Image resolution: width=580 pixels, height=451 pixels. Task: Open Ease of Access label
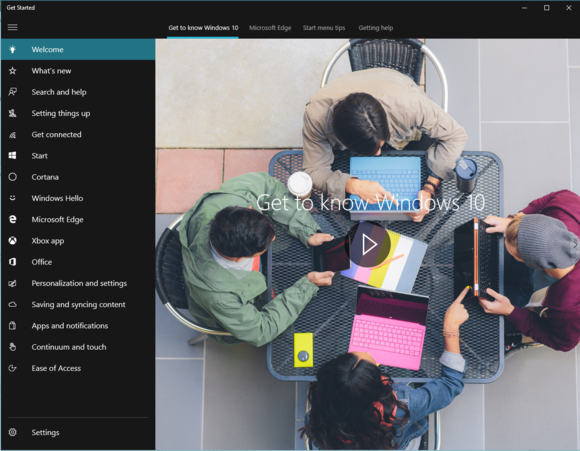click(56, 368)
